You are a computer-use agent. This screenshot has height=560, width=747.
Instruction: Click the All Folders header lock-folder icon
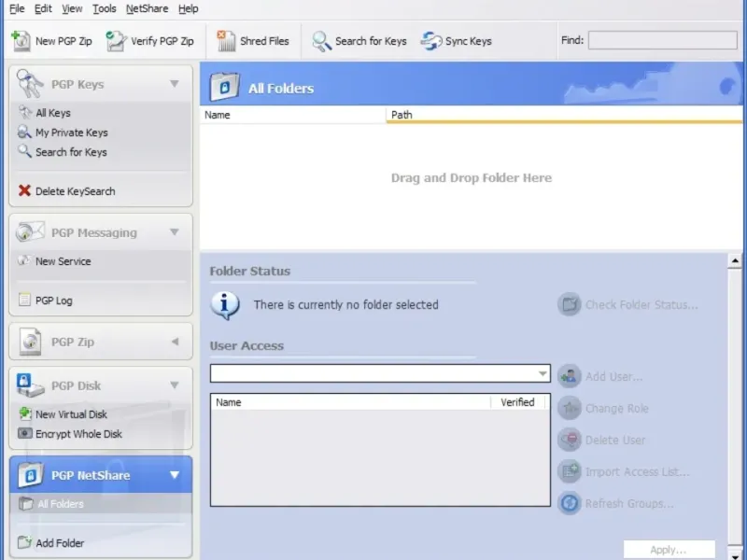225,87
